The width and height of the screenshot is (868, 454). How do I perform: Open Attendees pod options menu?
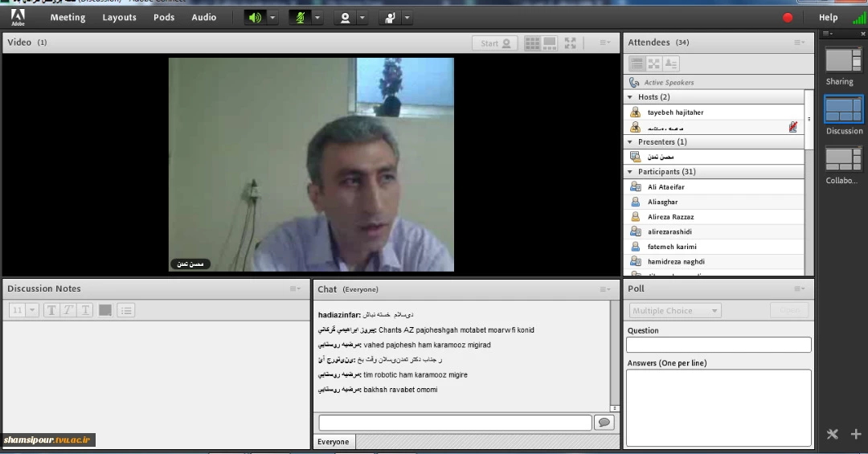pyautogui.click(x=800, y=42)
